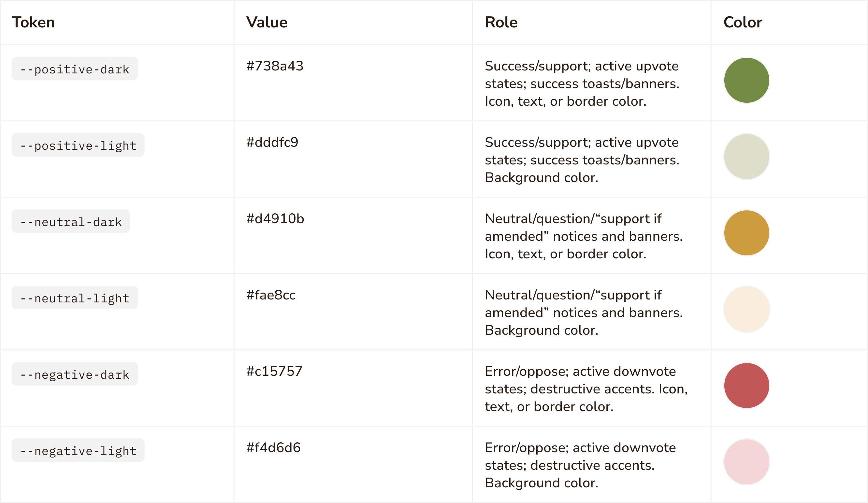Click the Color column header
Image resolution: width=868 pixels, height=503 pixels.
[743, 23]
